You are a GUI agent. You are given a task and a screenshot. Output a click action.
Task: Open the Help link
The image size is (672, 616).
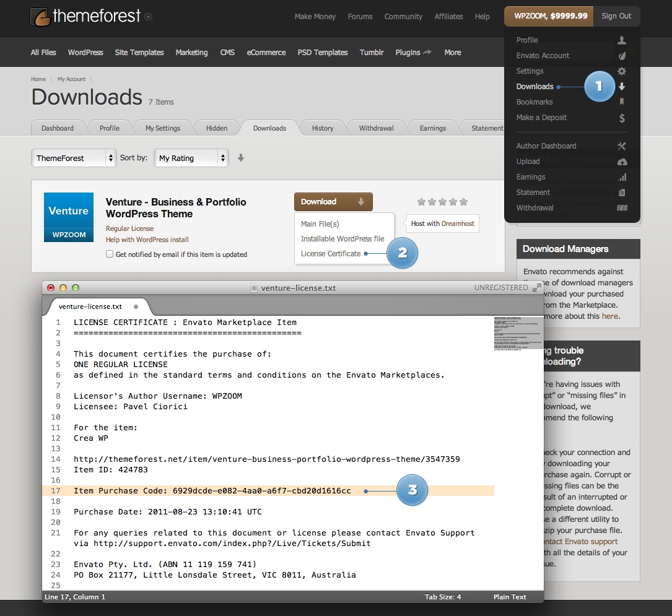point(482,16)
